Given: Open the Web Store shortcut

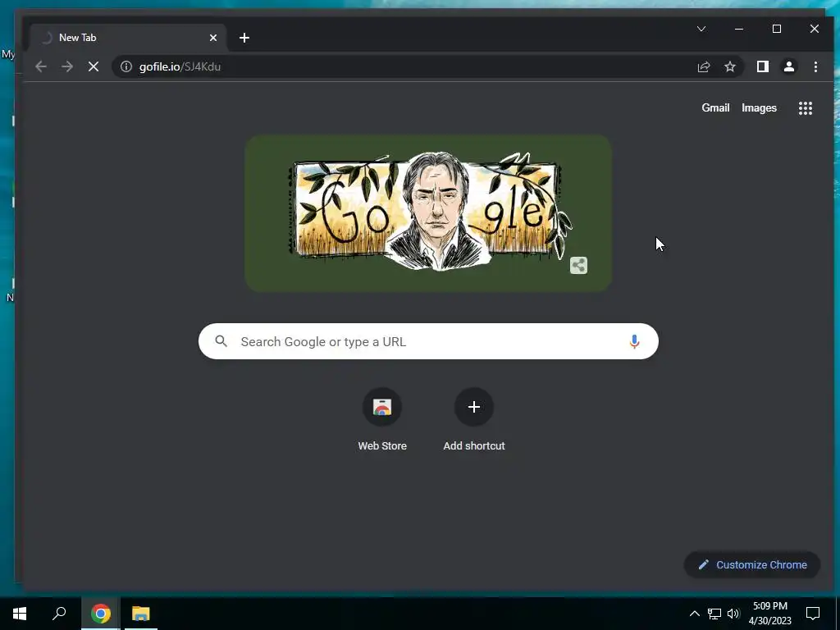Looking at the screenshot, I should click(382, 419).
